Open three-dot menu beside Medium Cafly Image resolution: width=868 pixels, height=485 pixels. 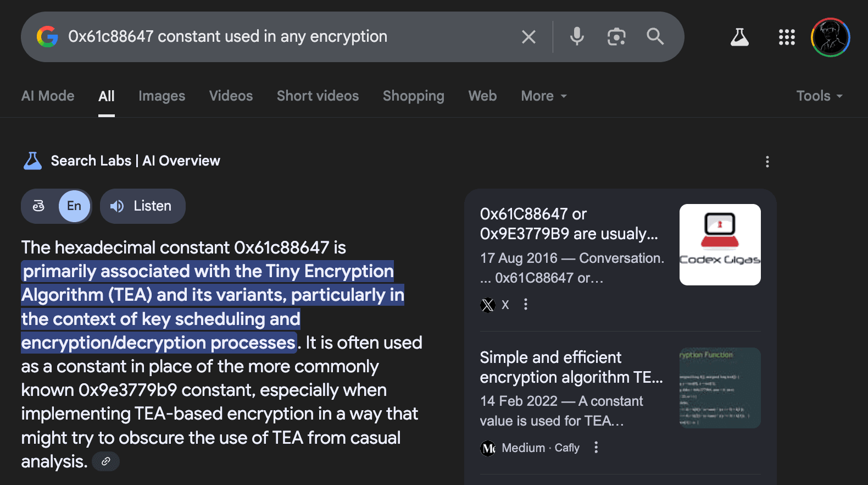coord(596,448)
